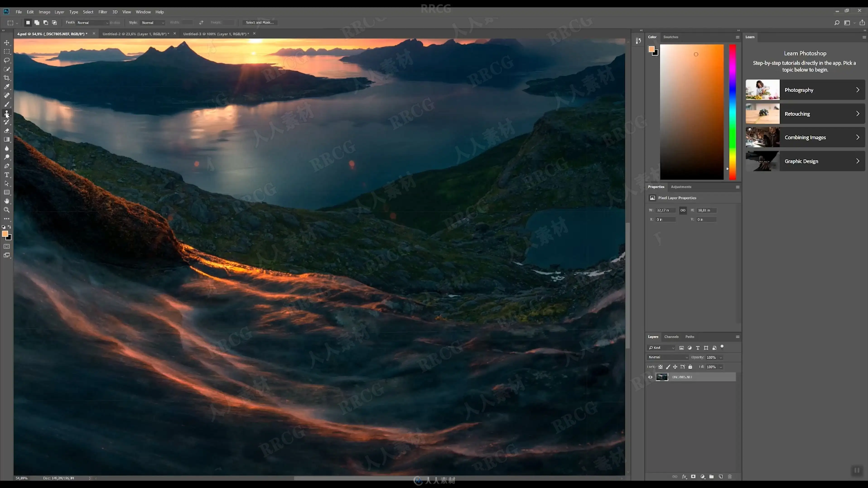Click the add layer mask icon
This screenshot has width=868, height=488.
[x=693, y=476]
